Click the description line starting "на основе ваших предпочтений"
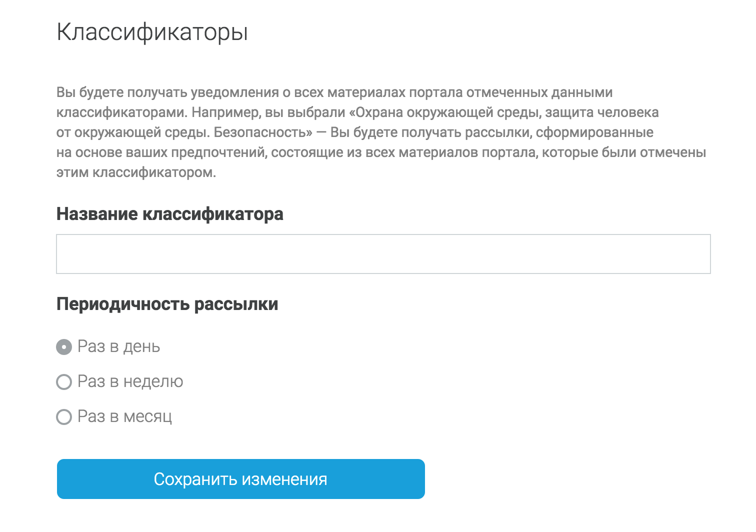Viewport: 756px width, 532px height. click(x=381, y=152)
